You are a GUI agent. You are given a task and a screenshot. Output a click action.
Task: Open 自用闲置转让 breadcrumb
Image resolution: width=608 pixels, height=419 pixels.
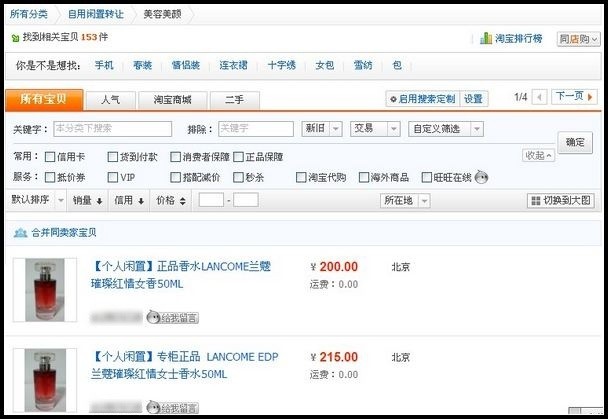pos(96,14)
